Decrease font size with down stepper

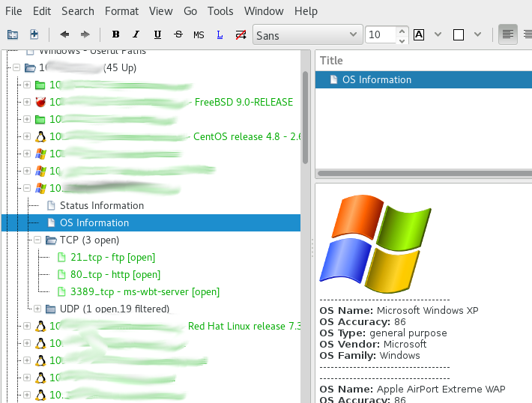[402, 40]
